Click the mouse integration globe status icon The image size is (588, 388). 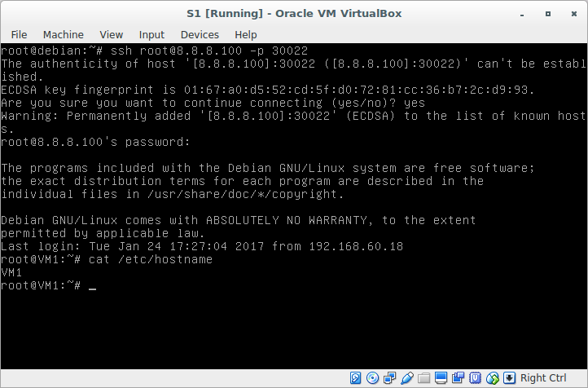pos(493,378)
